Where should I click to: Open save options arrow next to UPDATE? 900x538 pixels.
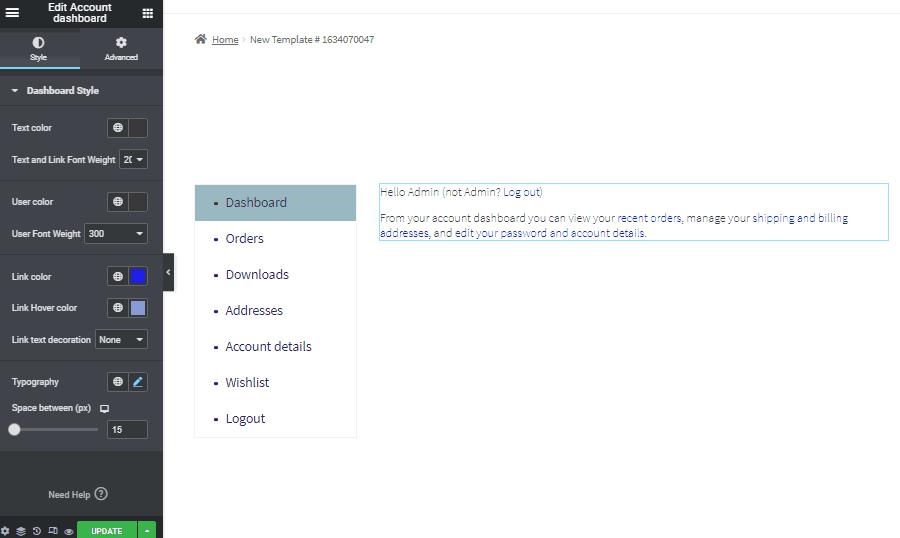pos(147,531)
